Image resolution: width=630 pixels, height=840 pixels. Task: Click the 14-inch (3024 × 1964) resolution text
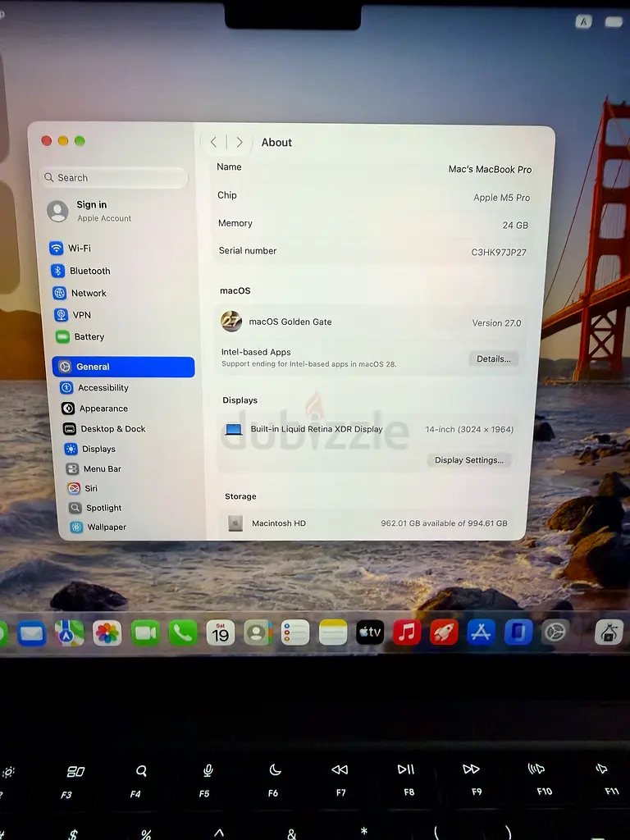pyautogui.click(x=469, y=430)
